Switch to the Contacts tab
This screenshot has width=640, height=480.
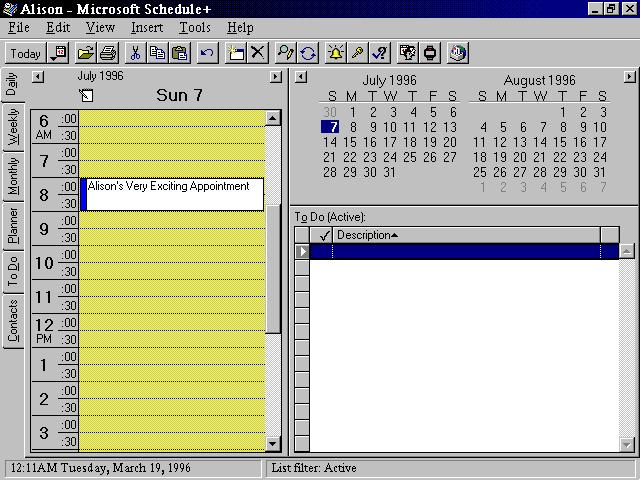point(13,322)
